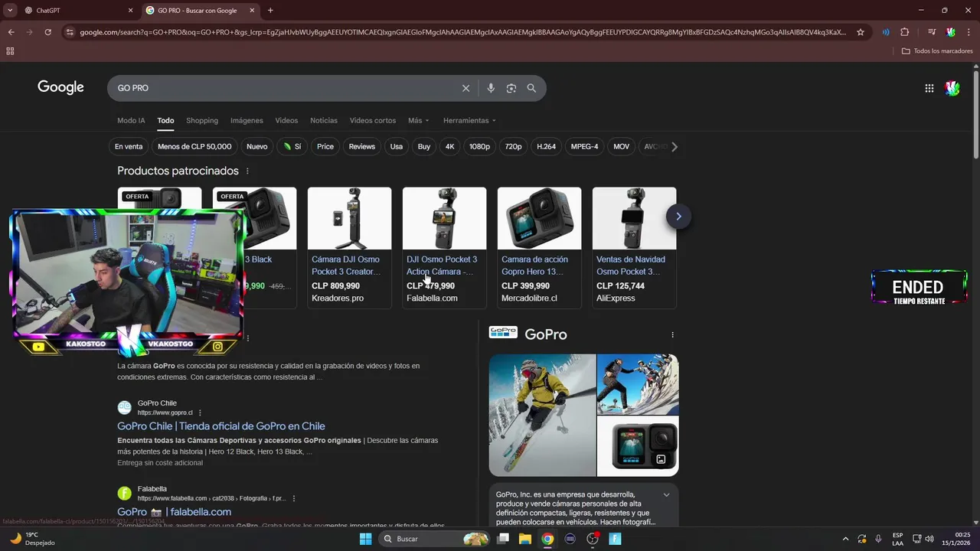Switch to Imágenes results tab
The height and width of the screenshot is (551, 980).
point(247,121)
